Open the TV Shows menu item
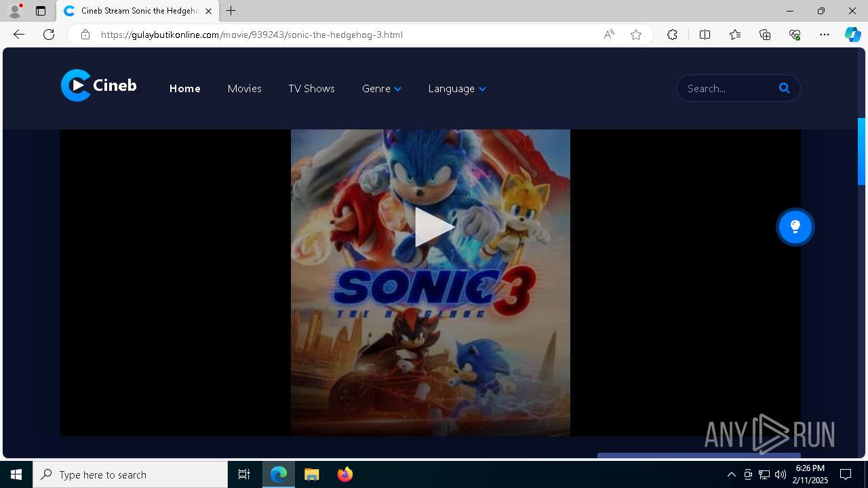 (x=311, y=89)
